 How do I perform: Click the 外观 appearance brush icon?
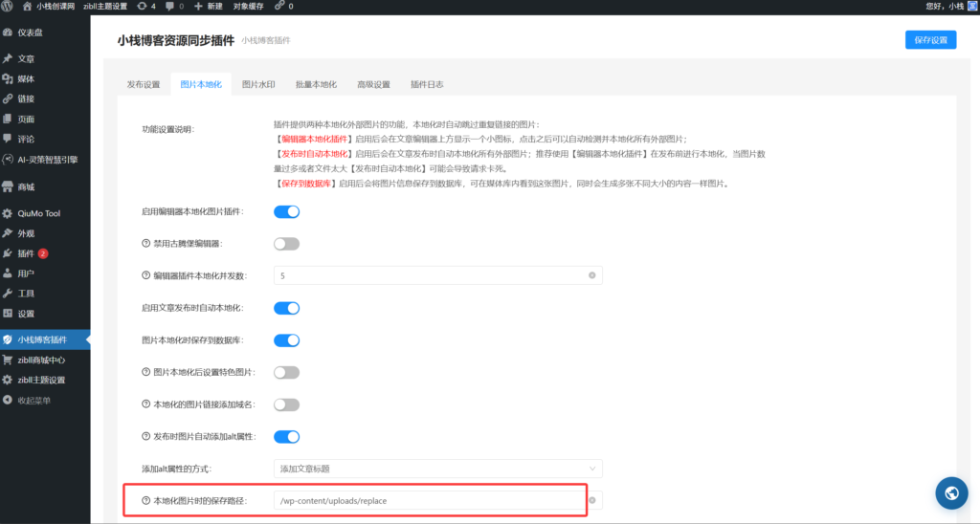(x=8, y=233)
